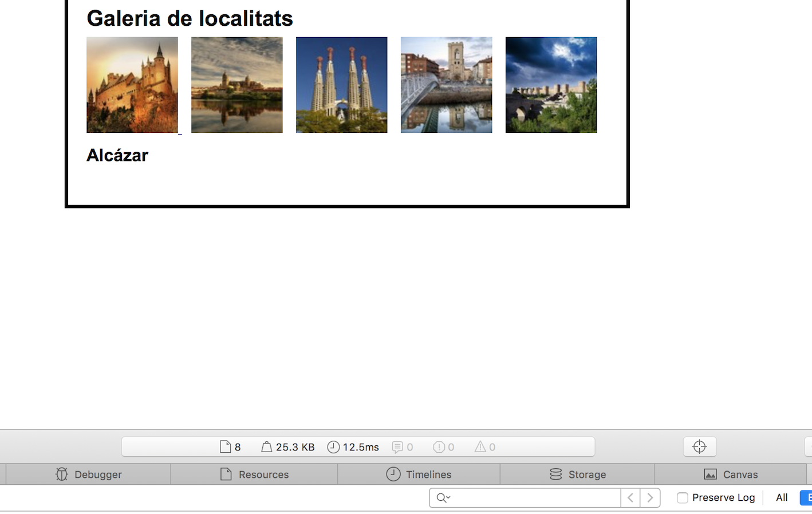
Task: Open the Timelines tab
Action: coord(419,475)
